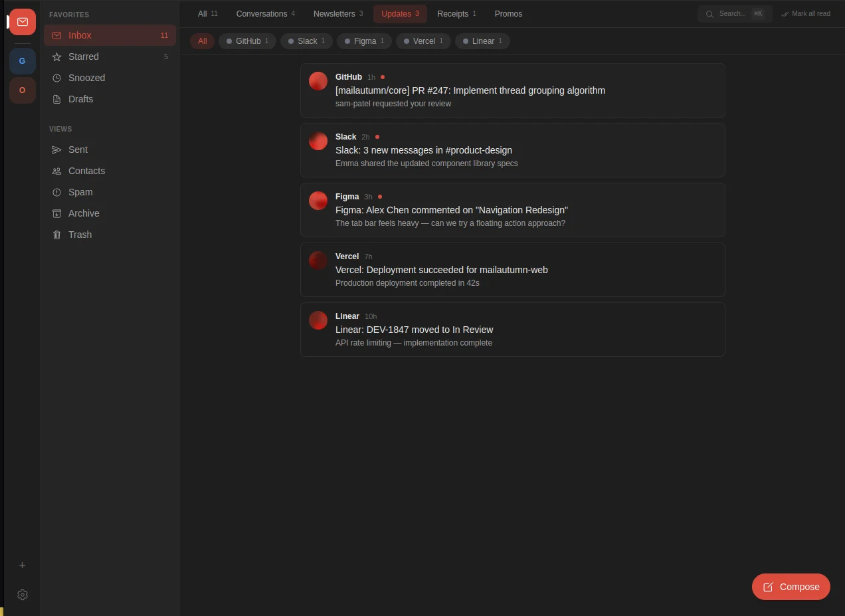The height and width of the screenshot is (616, 845).
Task: Open the Drafts folder
Action: tap(80, 99)
